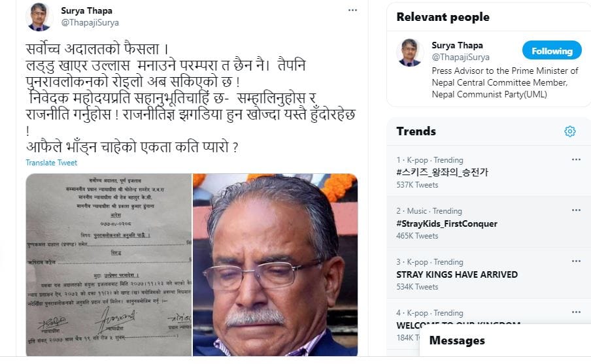This screenshot has width=591, height=364.
Task: Open the Korean hashtag trend with 537K Tweets
Action: pyautogui.click(x=442, y=173)
